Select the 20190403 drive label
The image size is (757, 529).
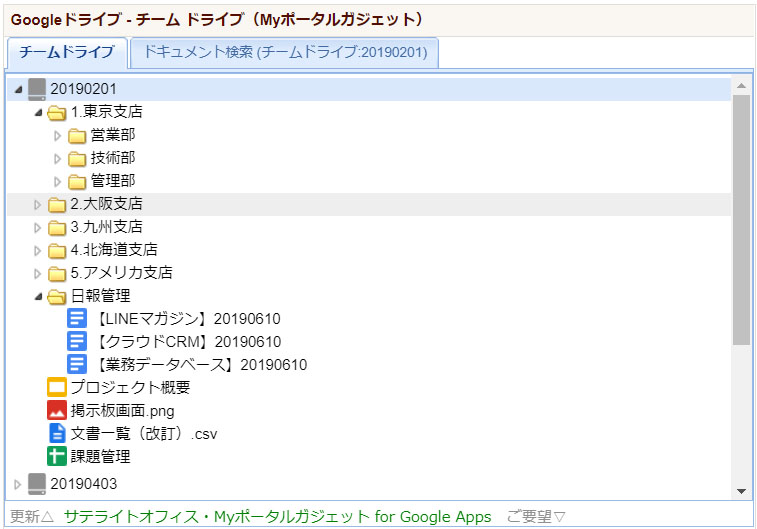84,484
